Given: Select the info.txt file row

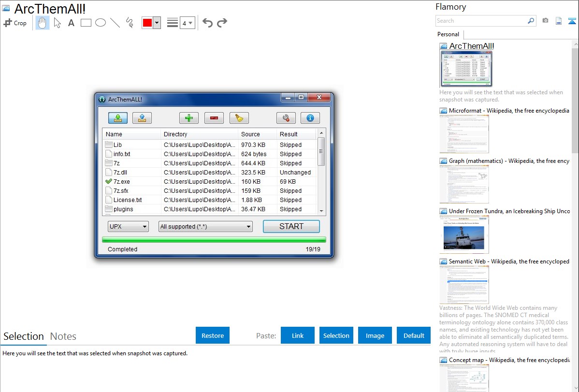Looking at the screenshot, I should click(x=210, y=154).
